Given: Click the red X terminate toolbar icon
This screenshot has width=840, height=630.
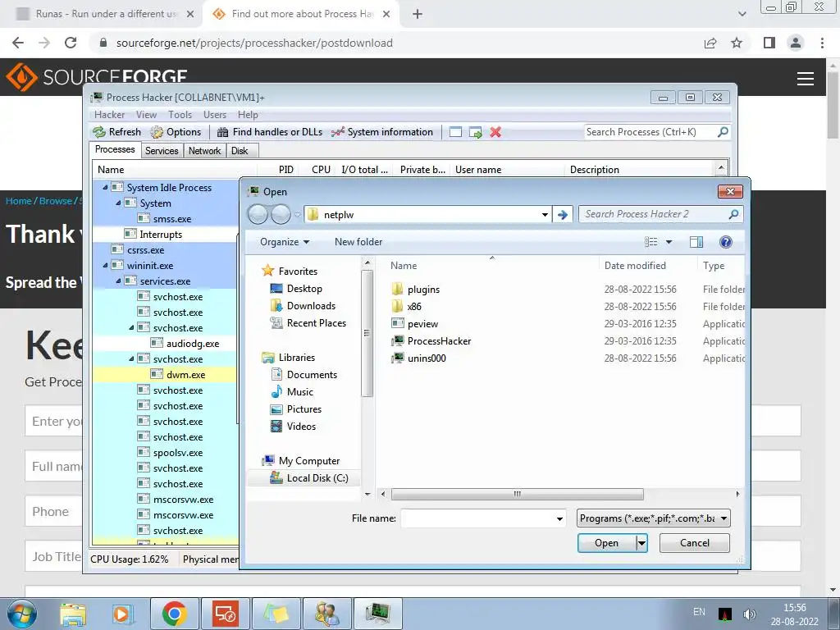Looking at the screenshot, I should [x=495, y=132].
